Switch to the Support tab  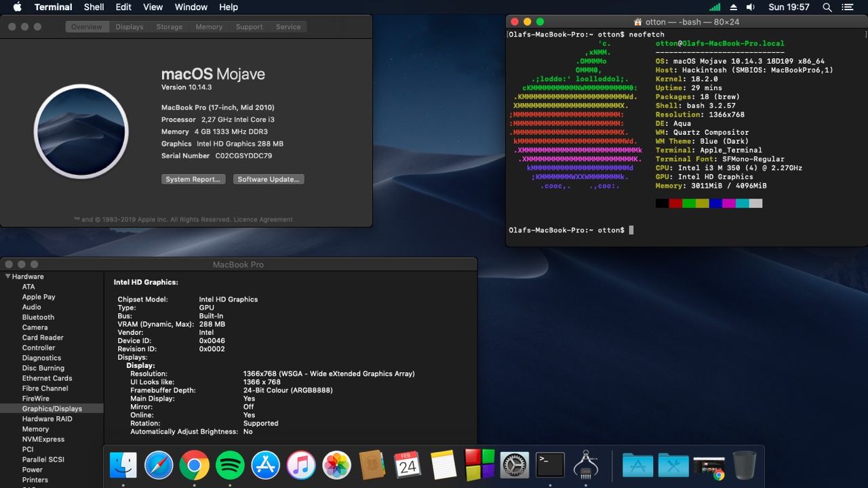tap(249, 26)
